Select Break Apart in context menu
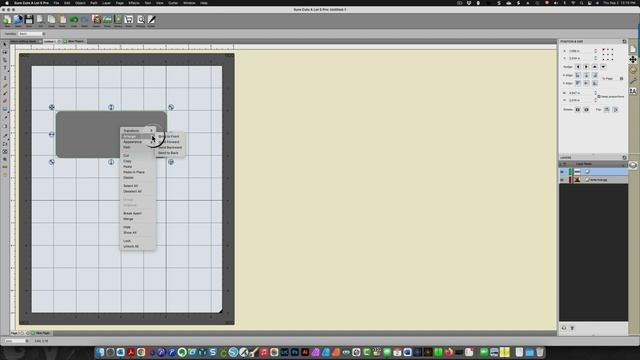Viewport: 640px width, 360px height. (132, 213)
